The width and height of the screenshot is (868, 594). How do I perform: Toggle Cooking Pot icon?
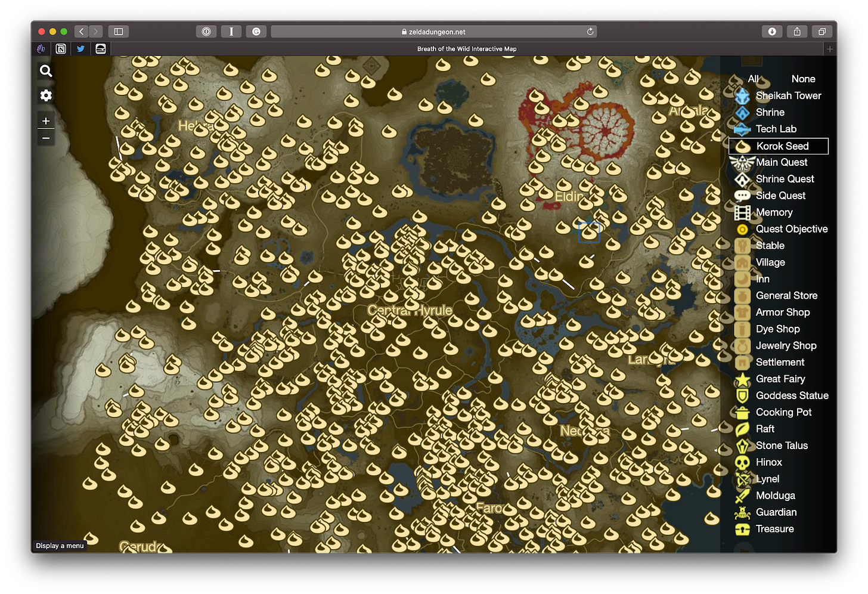pyautogui.click(x=742, y=413)
